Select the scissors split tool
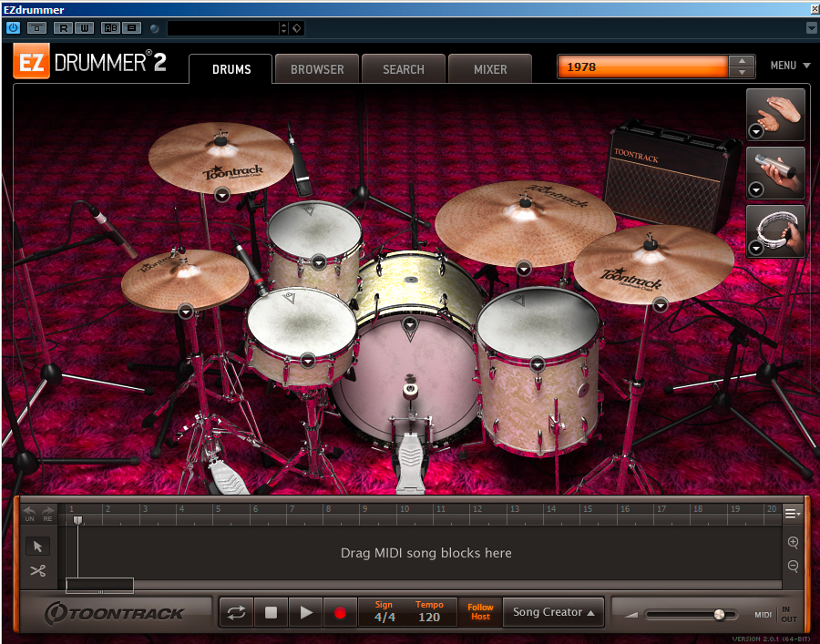 pos(37,570)
